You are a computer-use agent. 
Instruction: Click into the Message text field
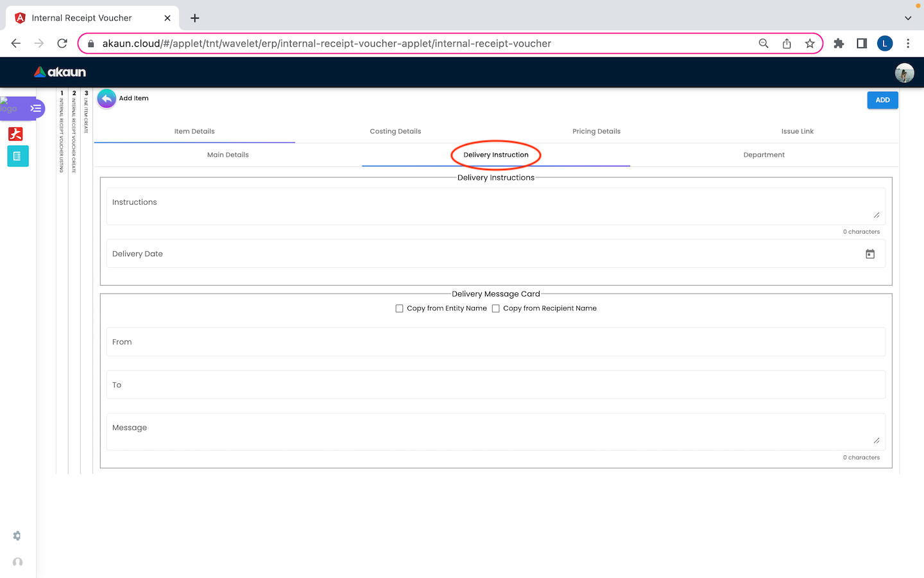pyautogui.click(x=494, y=431)
